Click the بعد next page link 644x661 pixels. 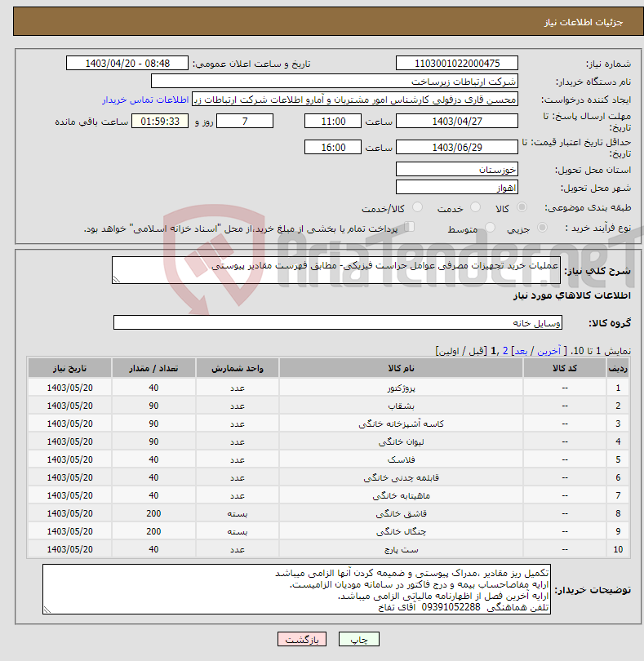[x=521, y=351]
